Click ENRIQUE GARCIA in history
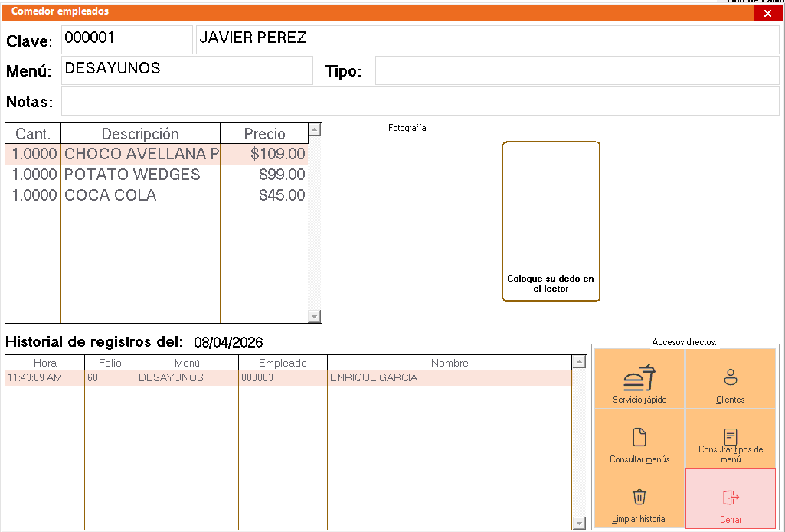 coord(374,378)
